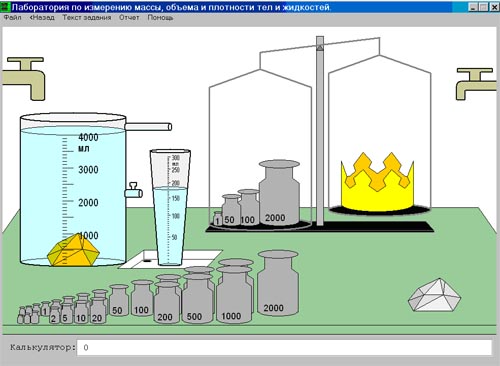The height and width of the screenshot is (366, 500).
Task: Pick the 20 weight on the table
Action: click(98, 310)
